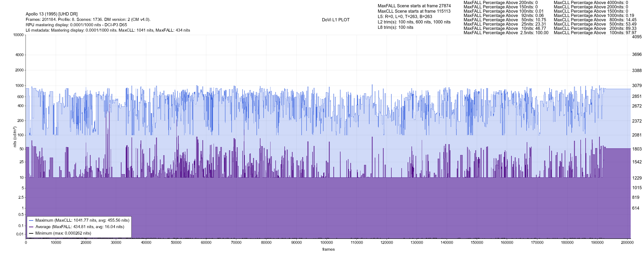Select the Minimum legend entry text
Image resolution: width=644 pixels, height=258 pixels.
[x=63, y=233]
